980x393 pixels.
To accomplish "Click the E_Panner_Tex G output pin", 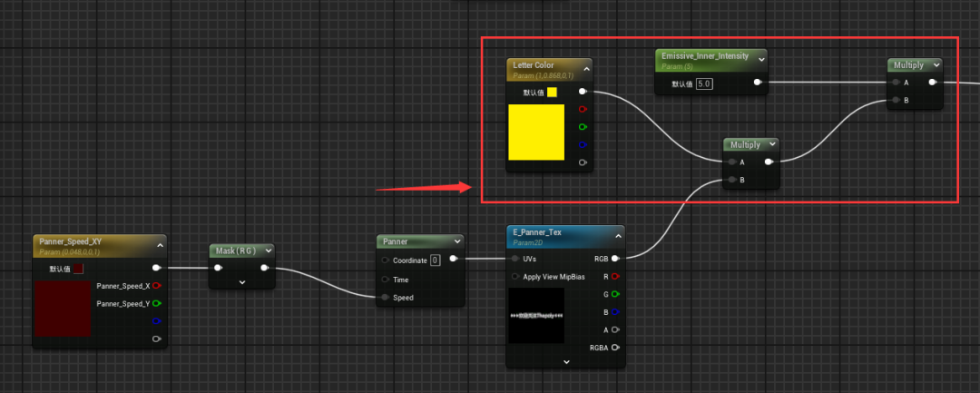I will click(615, 294).
